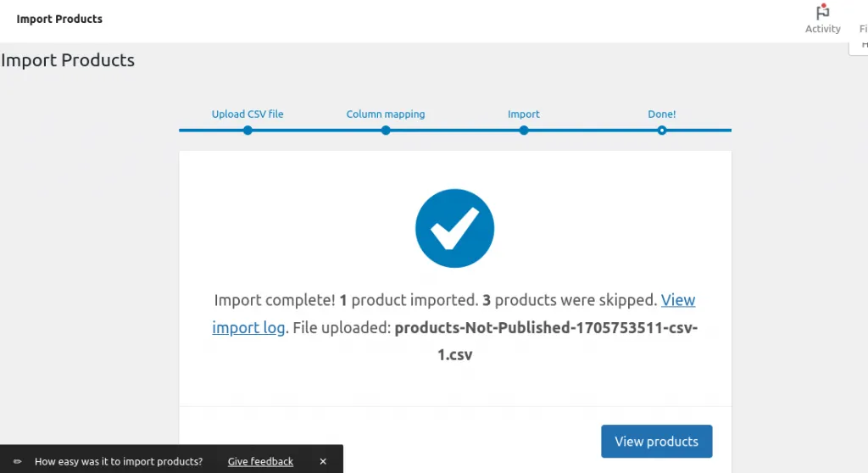Select the Column mapping step label

386,114
